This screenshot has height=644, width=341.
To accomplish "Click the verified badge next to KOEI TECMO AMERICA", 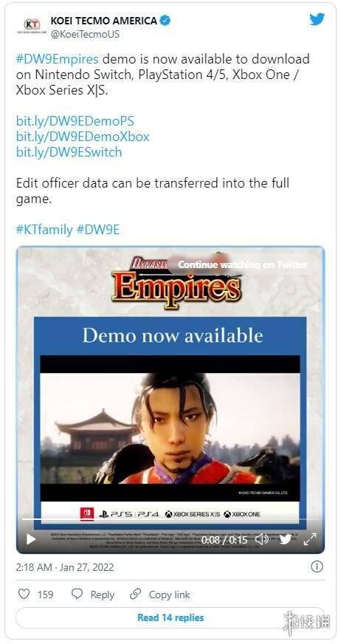I will (x=165, y=21).
